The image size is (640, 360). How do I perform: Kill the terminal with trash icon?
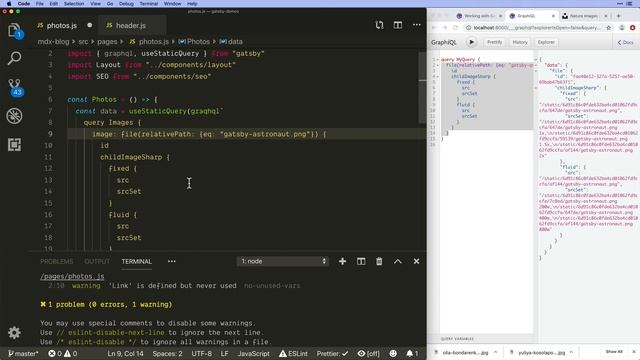coord(379,261)
